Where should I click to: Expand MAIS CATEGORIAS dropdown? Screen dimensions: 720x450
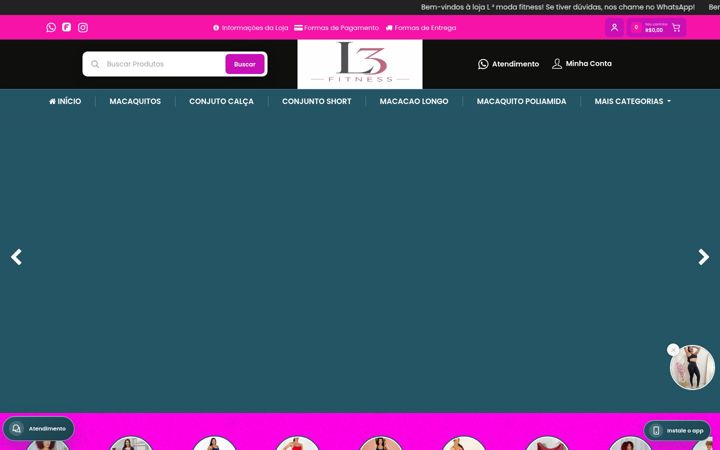coord(632,101)
